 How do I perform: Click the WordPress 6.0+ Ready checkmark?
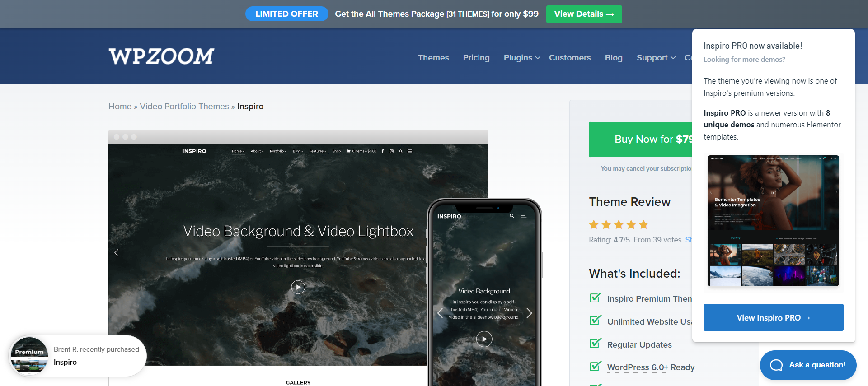coord(596,367)
